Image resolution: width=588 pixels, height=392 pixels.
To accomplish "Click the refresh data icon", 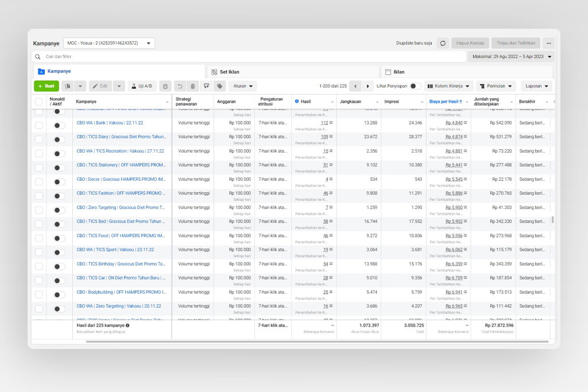I will coord(443,43).
